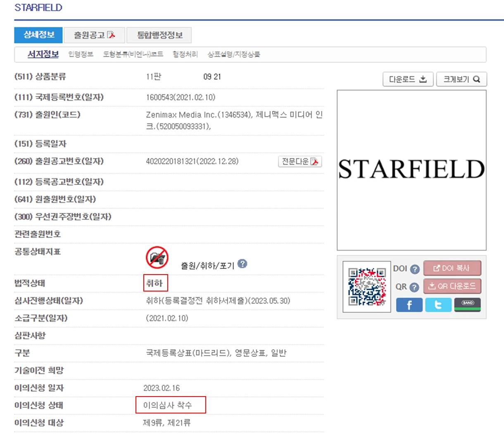The width and height of the screenshot is (504, 447).
Task: Click the legal status 취하 value
Action: pos(155,283)
